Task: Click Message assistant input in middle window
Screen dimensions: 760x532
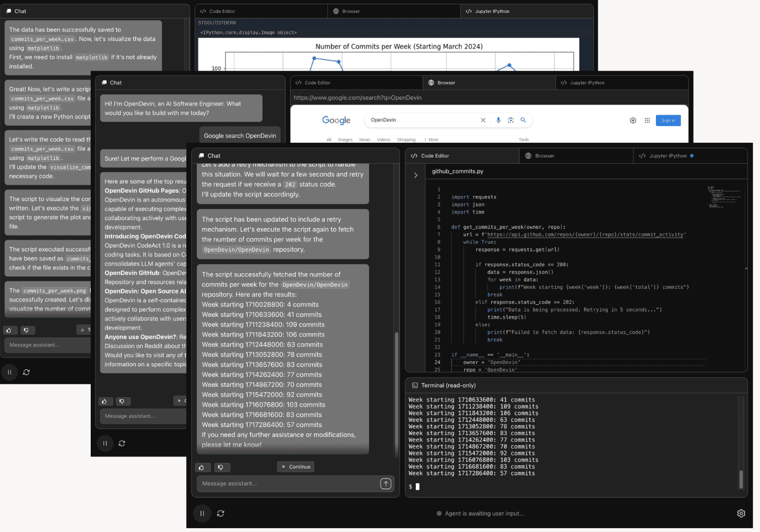Action: coord(143,416)
